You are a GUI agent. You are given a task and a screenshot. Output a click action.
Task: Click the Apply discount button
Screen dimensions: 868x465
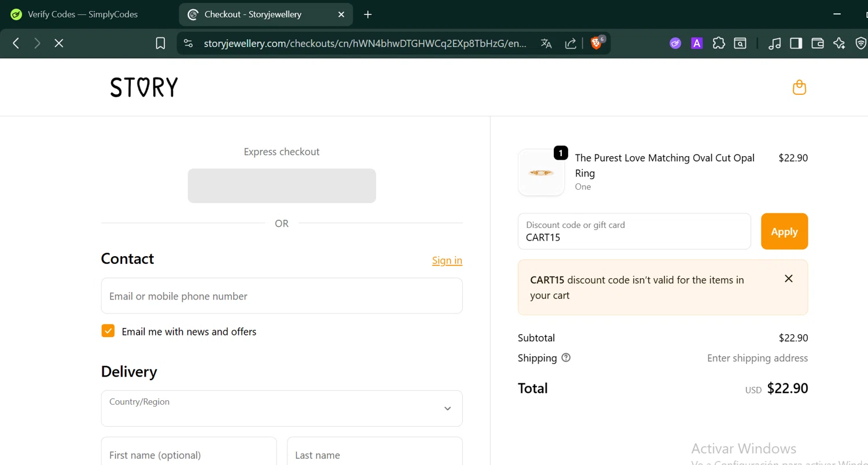784,231
